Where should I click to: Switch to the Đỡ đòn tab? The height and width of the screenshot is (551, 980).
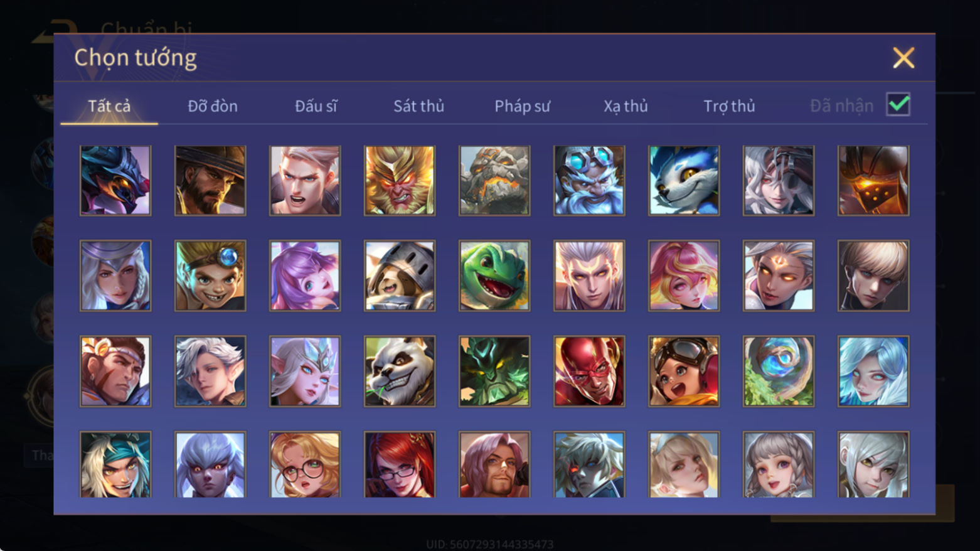tap(213, 106)
